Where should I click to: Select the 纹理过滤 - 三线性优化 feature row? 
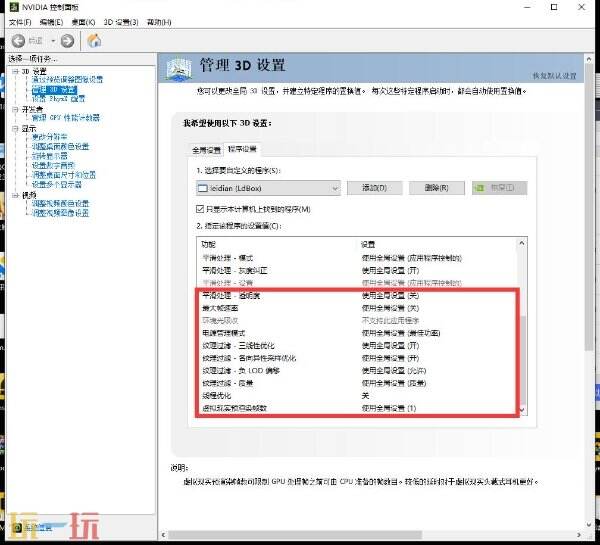[238, 346]
